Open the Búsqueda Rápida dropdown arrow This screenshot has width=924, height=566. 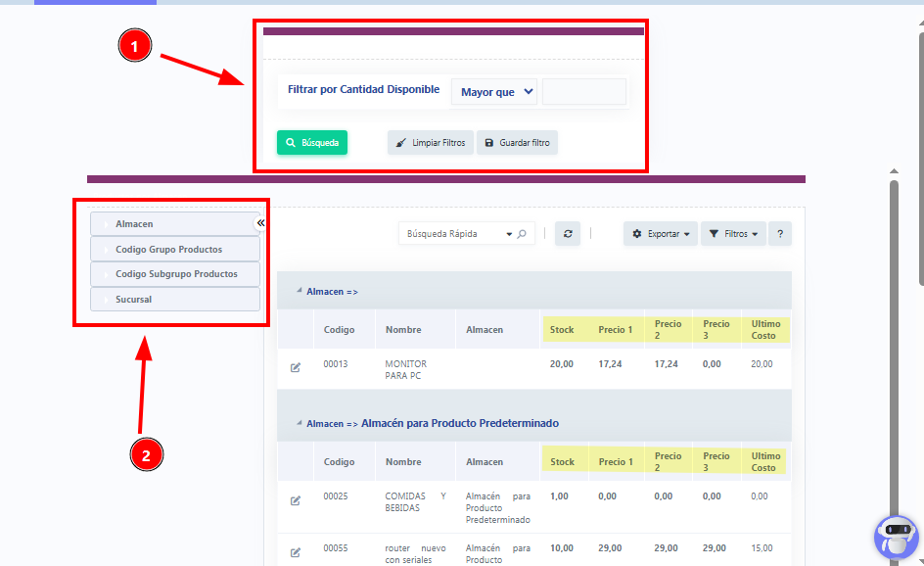[509, 234]
